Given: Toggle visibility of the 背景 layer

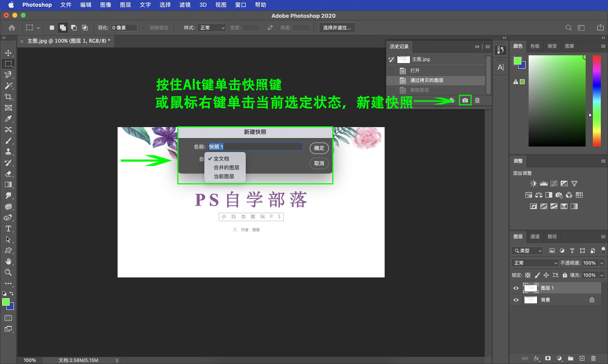Looking at the screenshot, I should (x=516, y=300).
